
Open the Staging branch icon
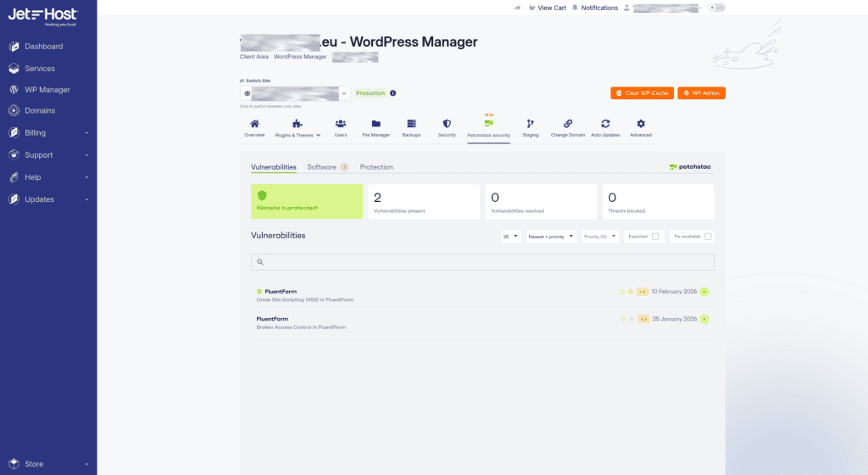point(530,124)
